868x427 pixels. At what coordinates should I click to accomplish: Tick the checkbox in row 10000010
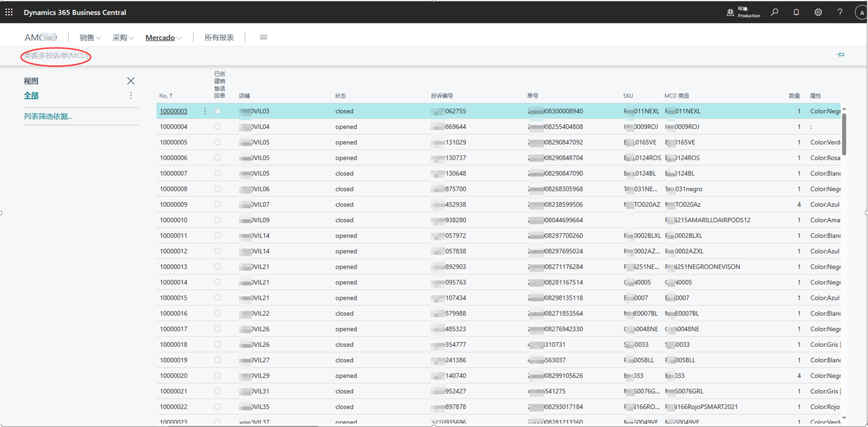coord(217,220)
